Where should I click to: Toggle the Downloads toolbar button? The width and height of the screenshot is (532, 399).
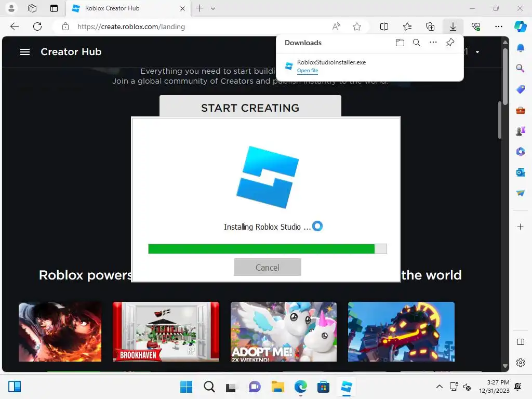click(453, 26)
